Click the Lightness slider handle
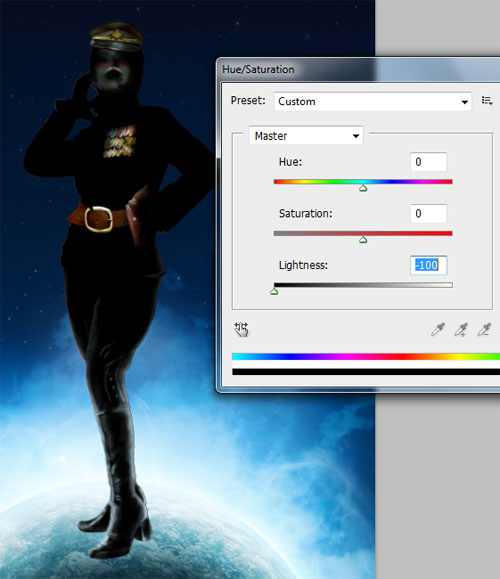500x579 pixels. pos(274,292)
